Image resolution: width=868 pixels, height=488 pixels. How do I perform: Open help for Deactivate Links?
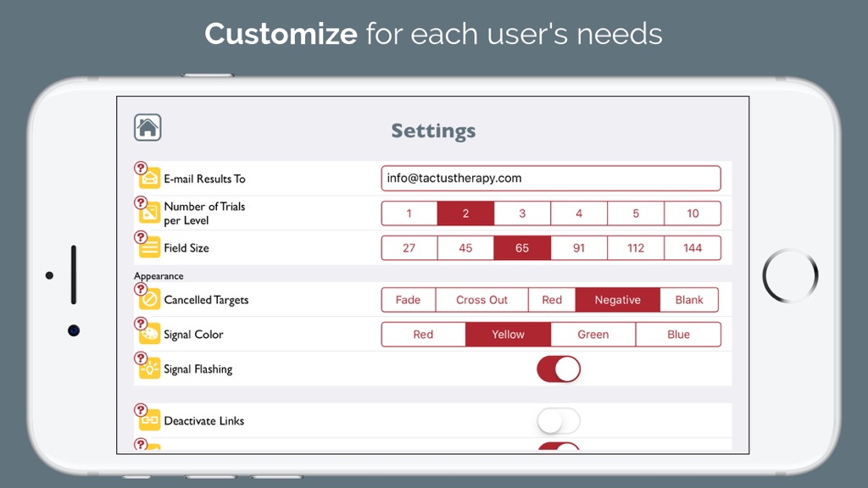(x=141, y=410)
